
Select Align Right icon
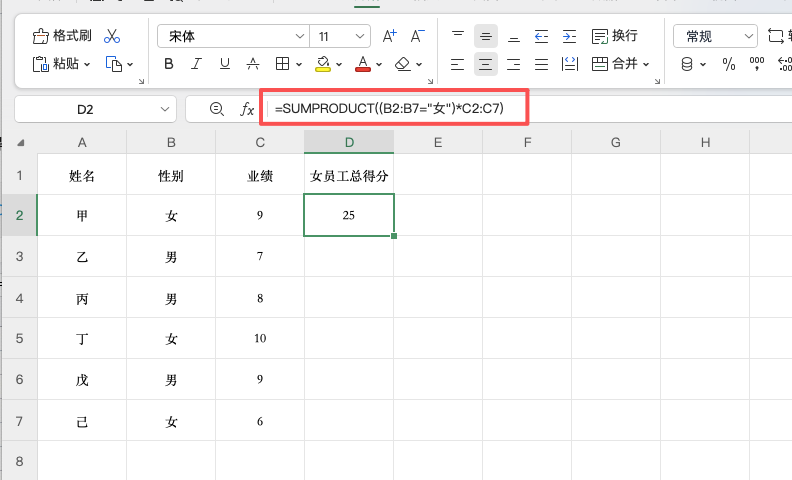click(x=514, y=64)
